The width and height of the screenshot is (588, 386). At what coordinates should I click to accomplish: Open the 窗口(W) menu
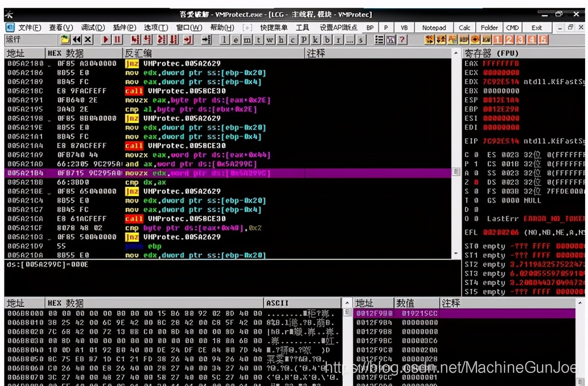click(x=189, y=28)
